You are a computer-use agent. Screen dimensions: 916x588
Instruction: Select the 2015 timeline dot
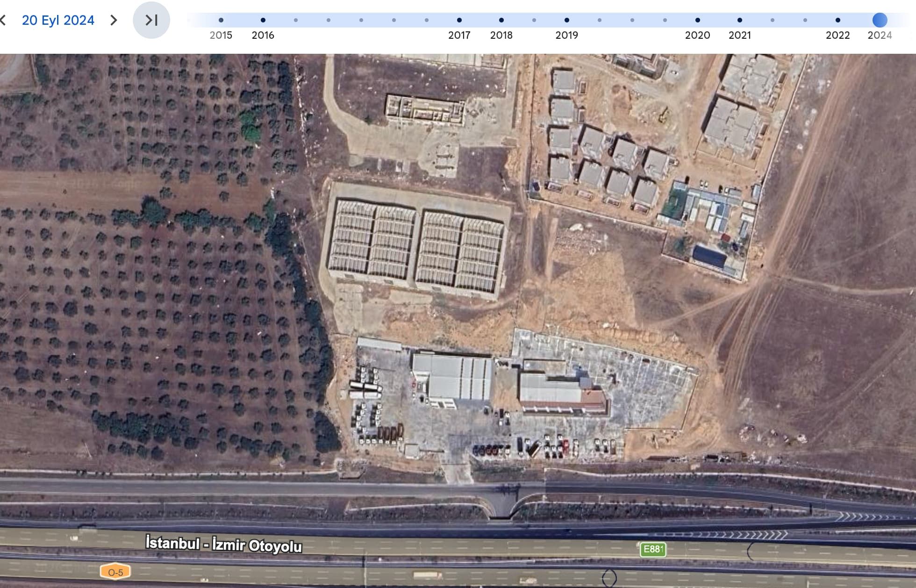tap(221, 20)
